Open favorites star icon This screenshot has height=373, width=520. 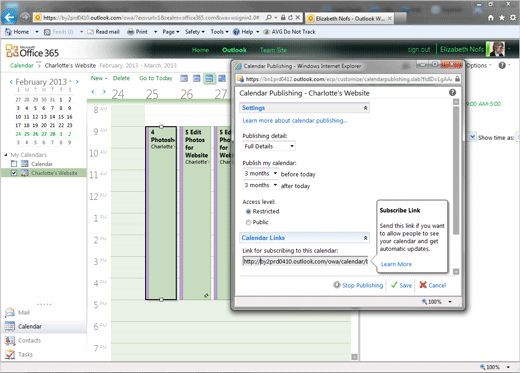click(x=502, y=18)
